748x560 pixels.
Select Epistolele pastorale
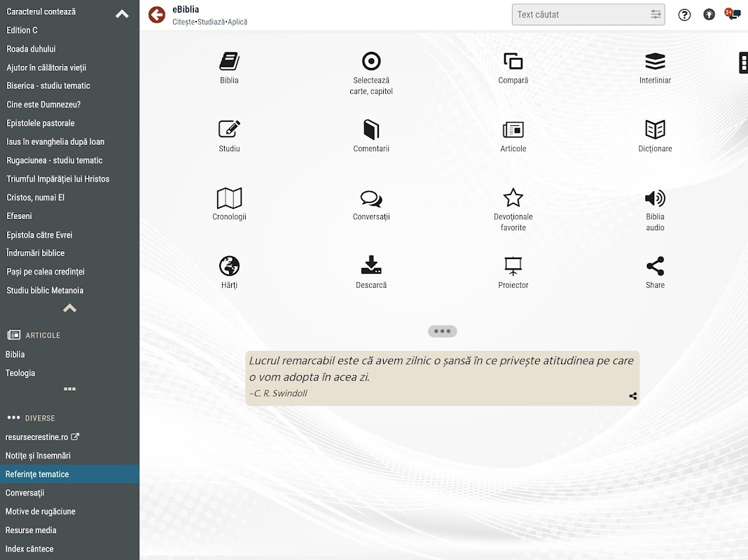click(x=41, y=123)
